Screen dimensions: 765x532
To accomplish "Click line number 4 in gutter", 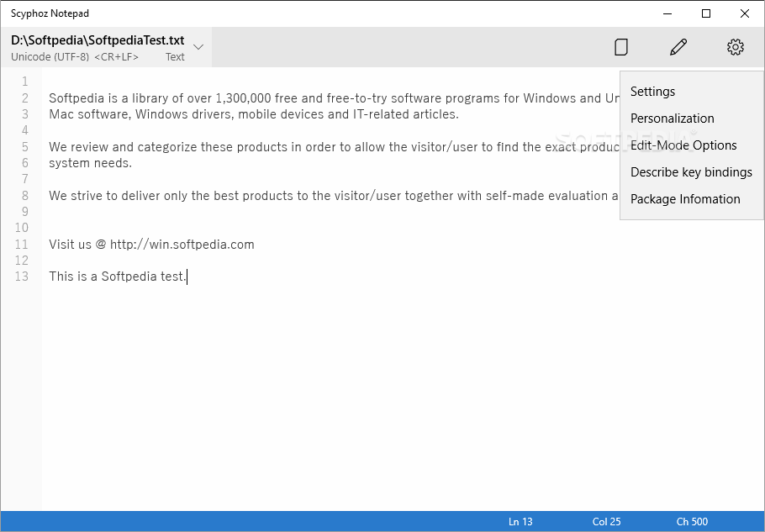I will [24, 130].
